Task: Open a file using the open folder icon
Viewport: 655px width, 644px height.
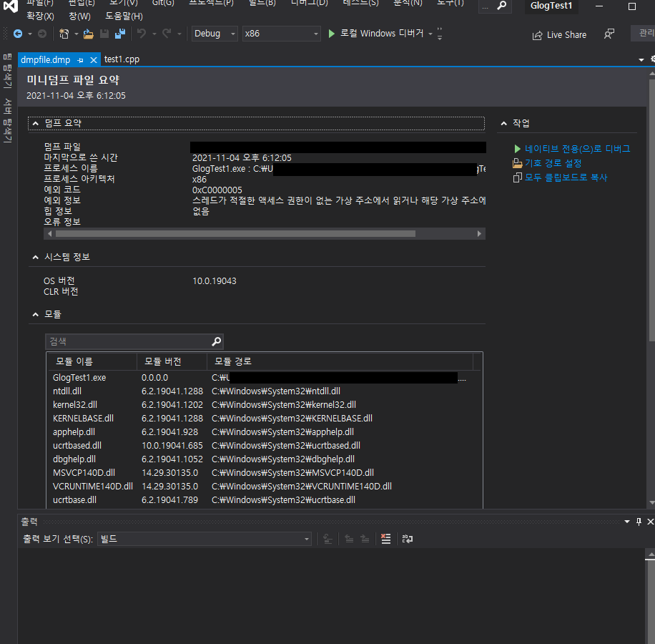Action: [x=87, y=33]
